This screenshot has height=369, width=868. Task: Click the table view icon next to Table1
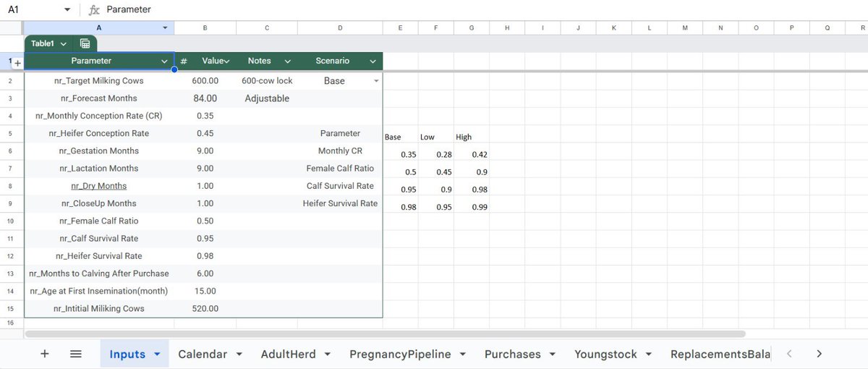coord(85,43)
